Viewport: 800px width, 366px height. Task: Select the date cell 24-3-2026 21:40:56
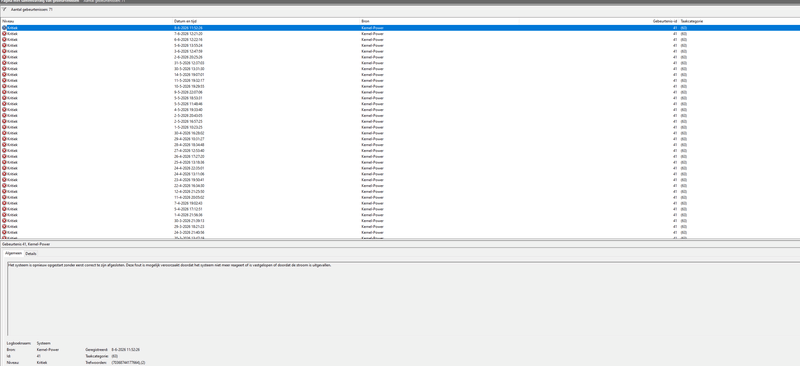click(x=189, y=233)
